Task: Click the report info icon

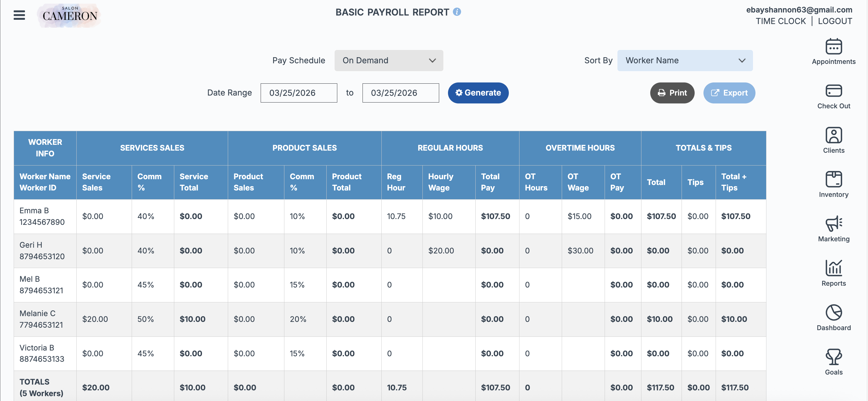Action: click(457, 12)
